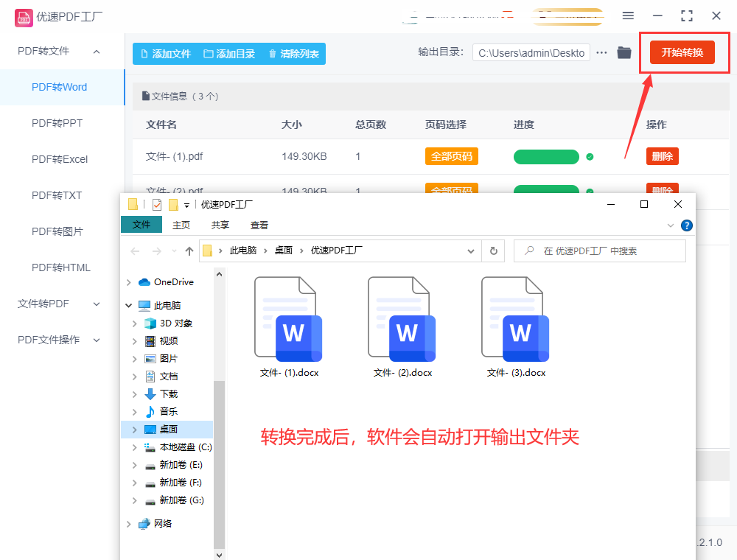Expand the 文件转PDF sidebar section
Screen dimensions: 737x560
[97, 304]
